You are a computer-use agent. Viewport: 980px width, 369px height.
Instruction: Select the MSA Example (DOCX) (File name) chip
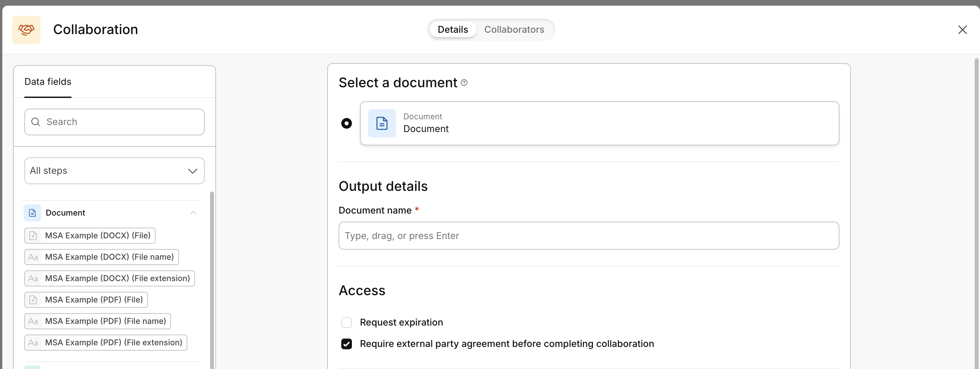(x=102, y=257)
